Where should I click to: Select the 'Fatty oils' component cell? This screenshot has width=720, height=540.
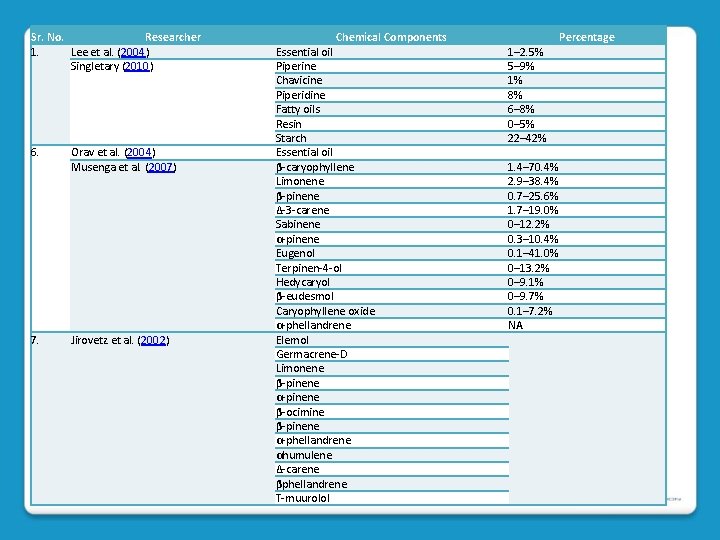(391, 109)
